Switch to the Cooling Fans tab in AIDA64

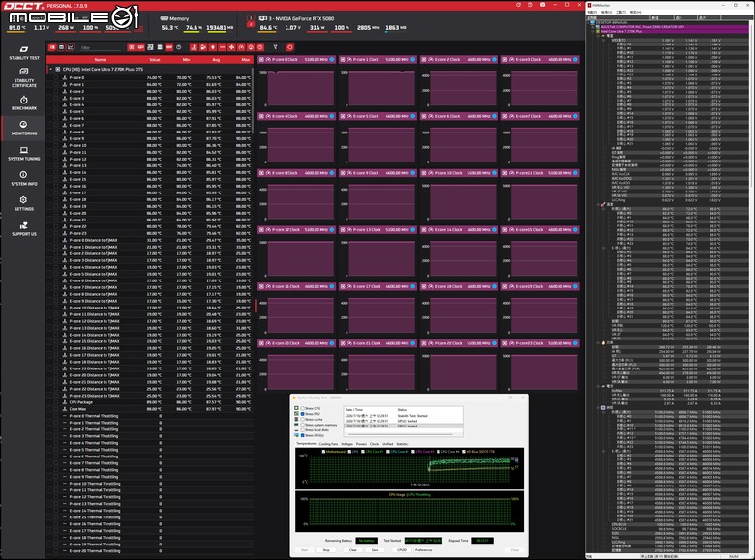328,444
